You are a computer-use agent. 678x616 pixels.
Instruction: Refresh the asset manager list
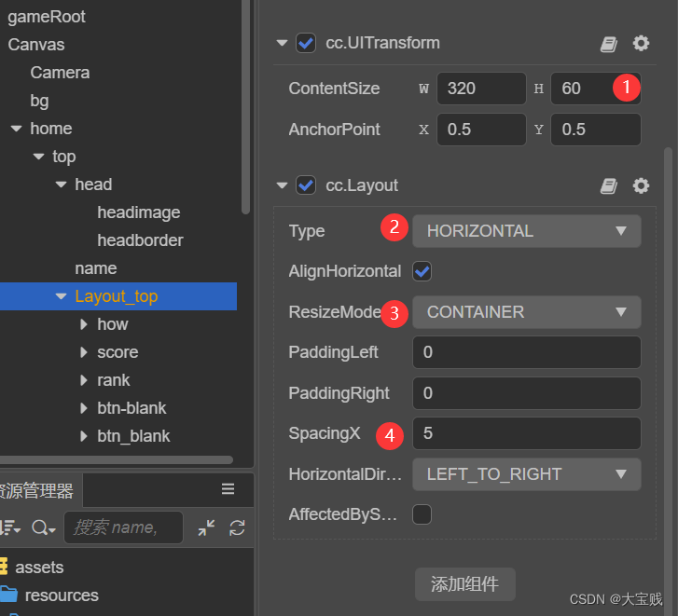(x=237, y=528)
